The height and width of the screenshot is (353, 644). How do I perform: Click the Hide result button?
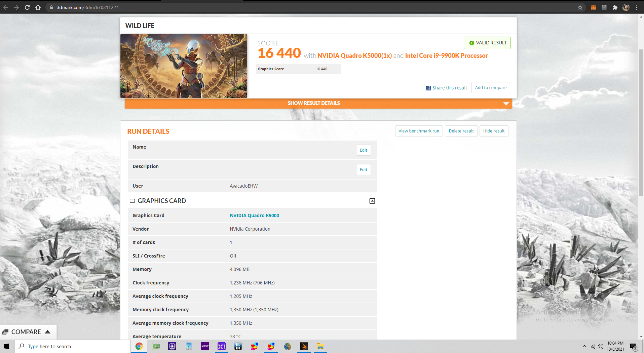tap(494, 131)
